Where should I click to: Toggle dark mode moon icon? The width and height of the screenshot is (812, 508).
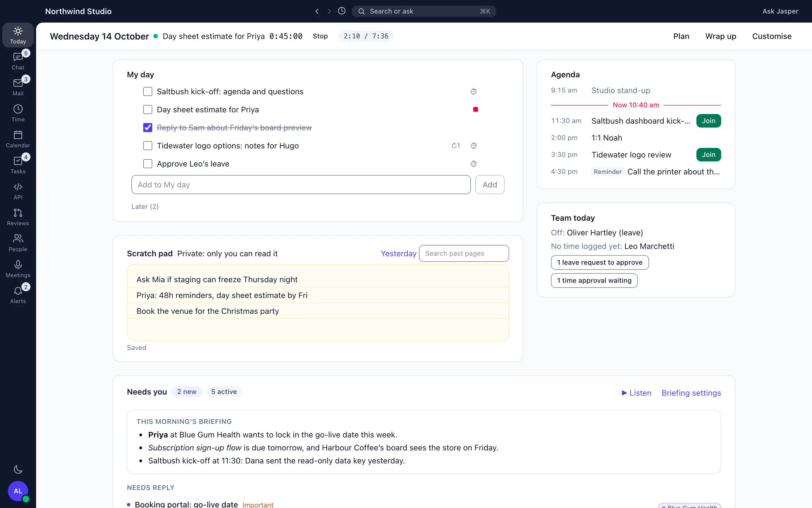[x=18, y=469]
